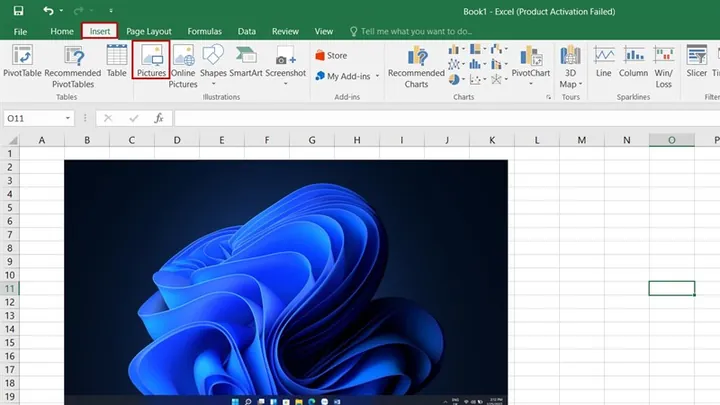Insert a PivotTable

(x=22, y=61)
